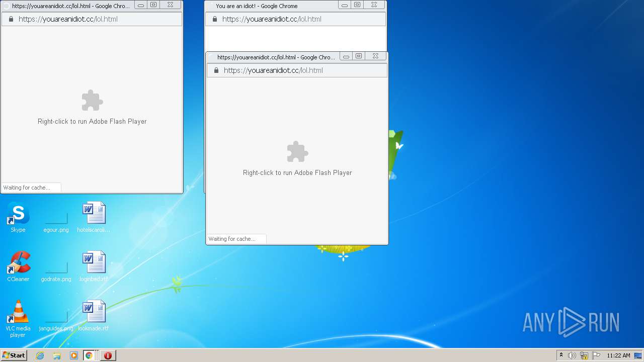644x362 pixels.
Task: Click the volume speaker tray icon
Action: (x=572, y=355)
